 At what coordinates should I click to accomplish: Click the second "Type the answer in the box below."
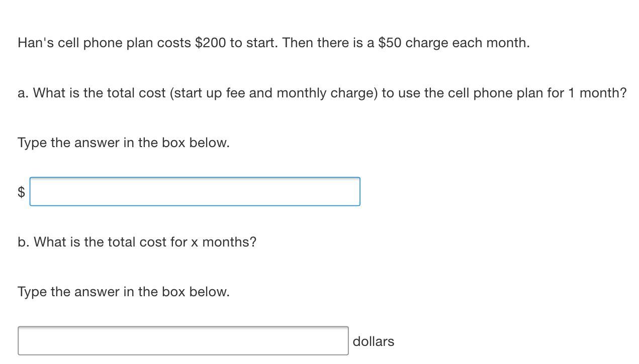[x=123, y=292]
